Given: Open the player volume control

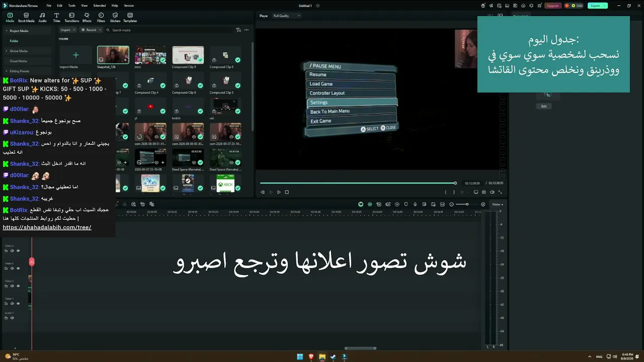Looking at the screenshot, I should pos(492,192).
